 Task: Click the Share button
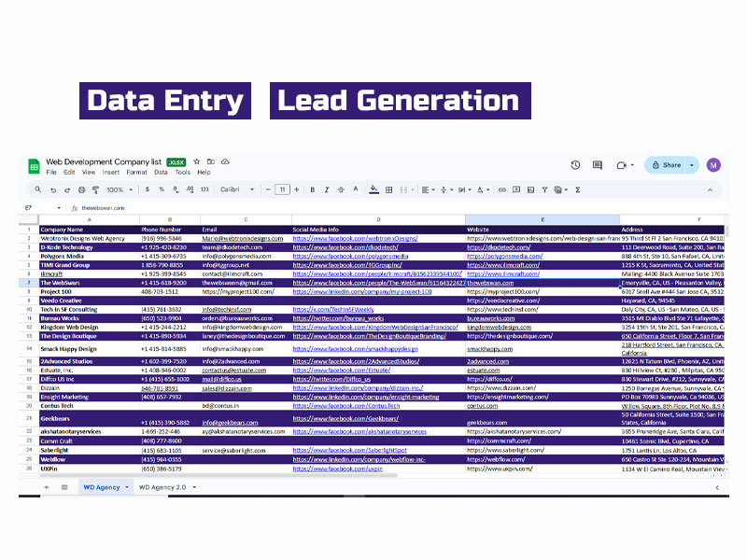(x=667, y=165)
